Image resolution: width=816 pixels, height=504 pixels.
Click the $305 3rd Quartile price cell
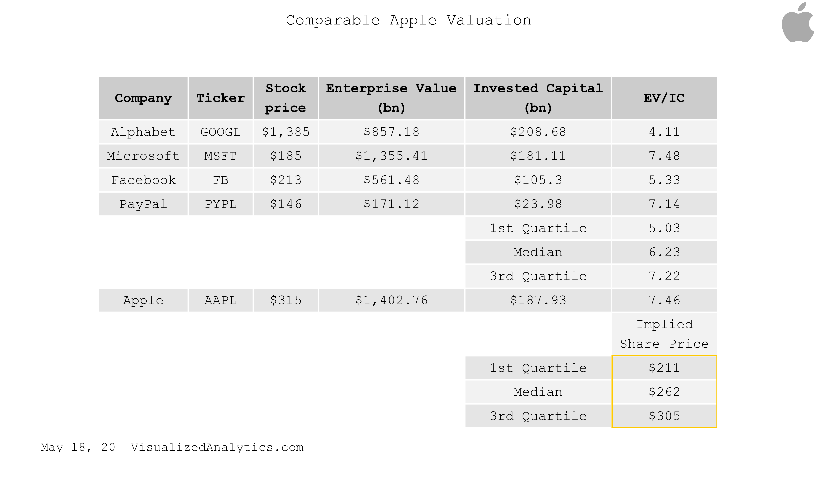click(x=664, y=416)
